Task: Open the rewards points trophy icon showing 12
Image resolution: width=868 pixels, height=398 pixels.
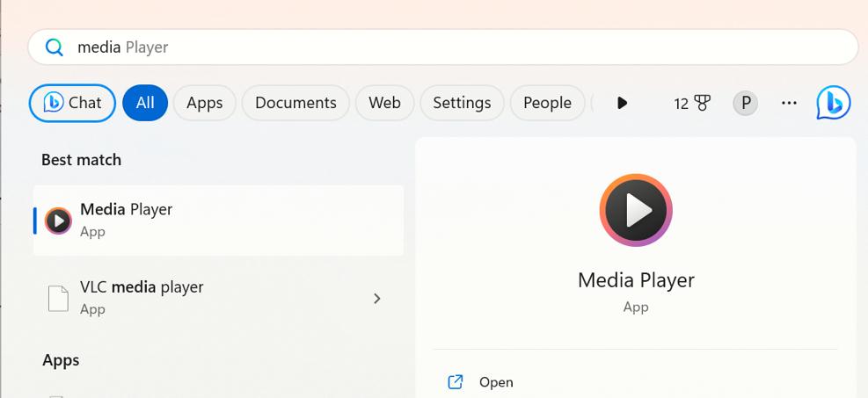Action: (692, 103)
